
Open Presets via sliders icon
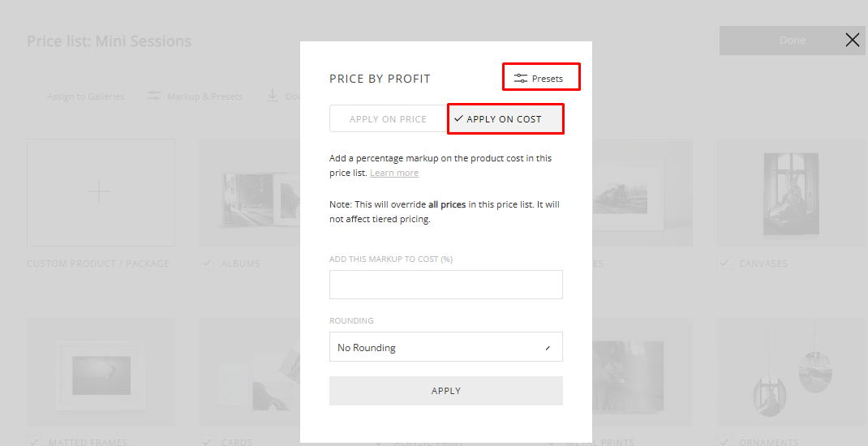[x=521, y=79]
